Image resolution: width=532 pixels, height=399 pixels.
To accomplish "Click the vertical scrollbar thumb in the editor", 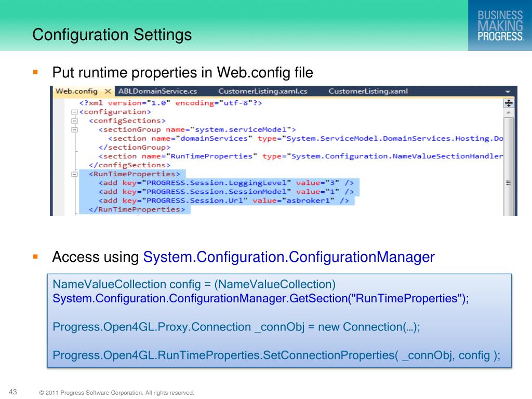I will [x=508, y=166].
